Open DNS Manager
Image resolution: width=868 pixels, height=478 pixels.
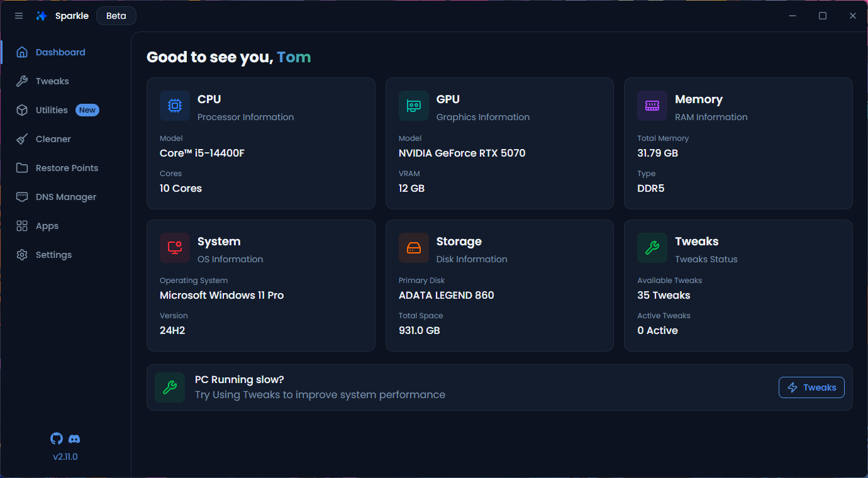click(65, 197)
